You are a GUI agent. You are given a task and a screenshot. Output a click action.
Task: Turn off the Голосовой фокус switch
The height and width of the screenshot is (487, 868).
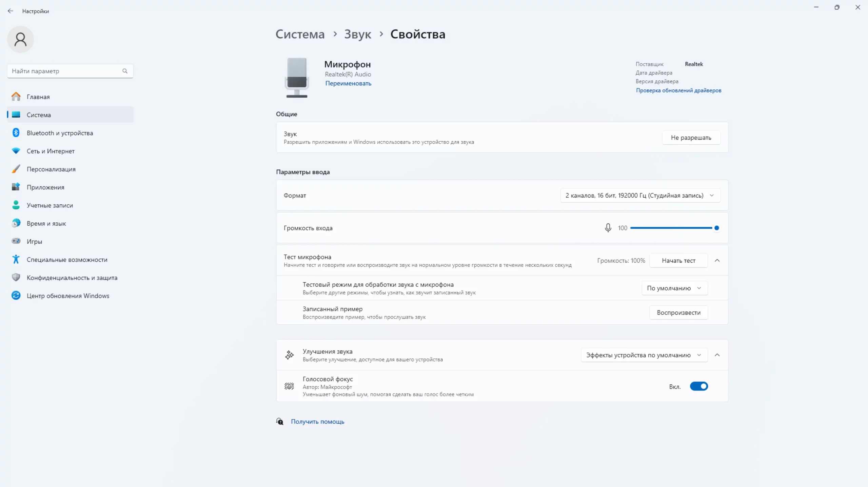[699, 386]
